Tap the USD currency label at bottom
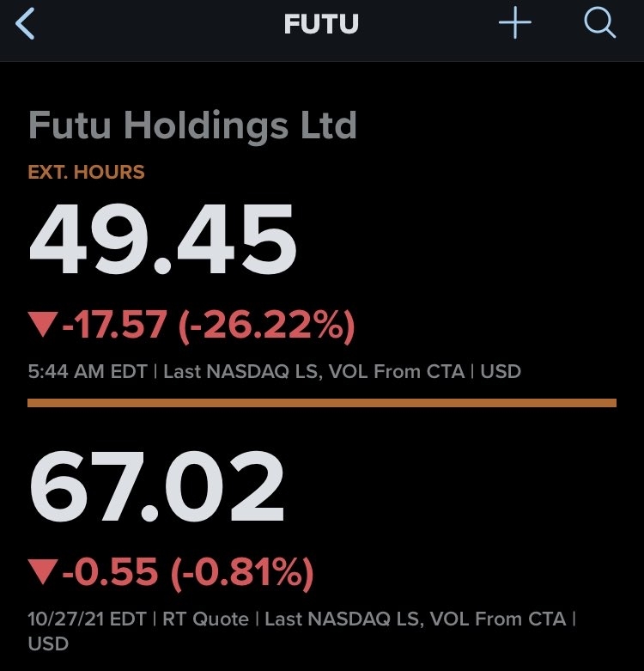 click(x=48, y=644)
